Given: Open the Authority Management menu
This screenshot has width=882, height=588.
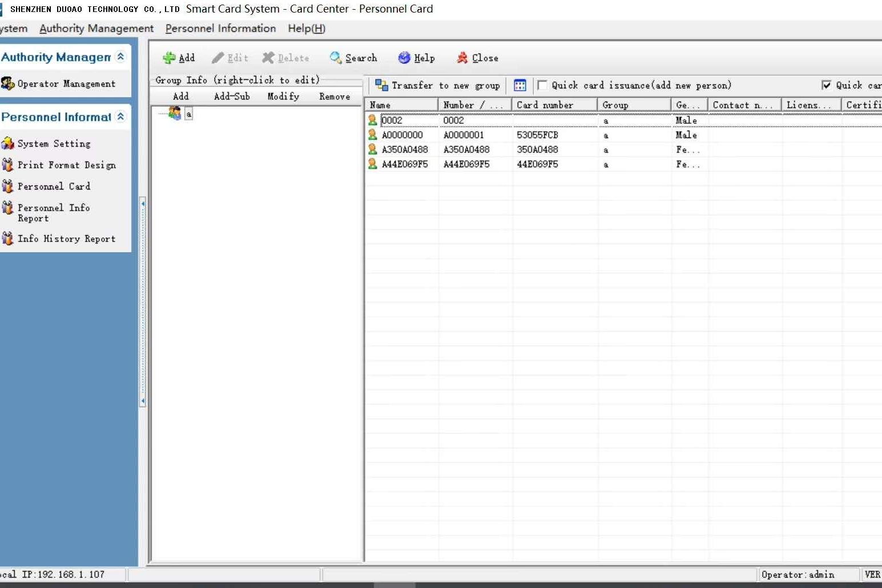Looking at the screenshot, I should [96, 29].
